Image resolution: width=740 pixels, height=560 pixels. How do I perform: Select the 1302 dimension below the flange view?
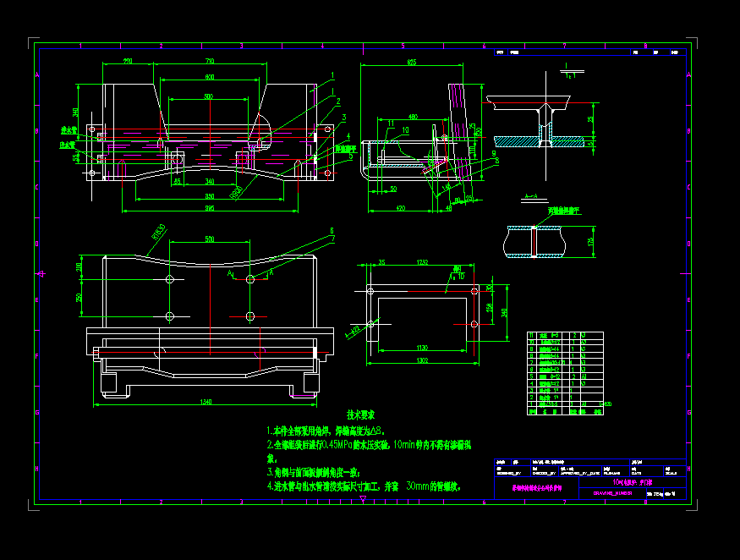pos(422,360)
